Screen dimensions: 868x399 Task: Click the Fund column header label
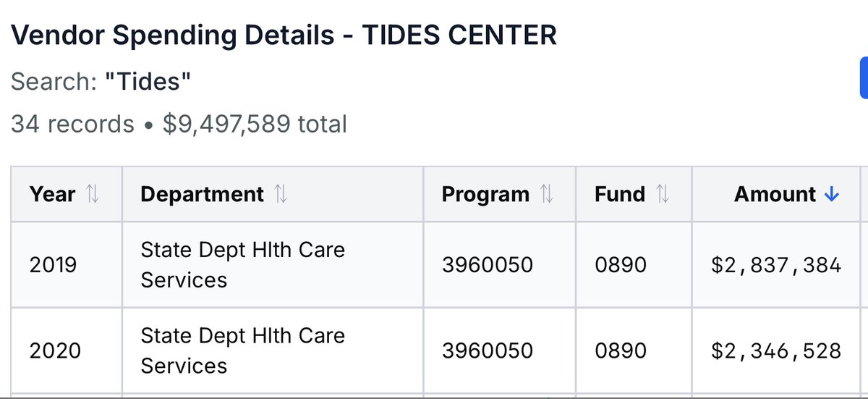pyautogui.click(x=620, y=194)
